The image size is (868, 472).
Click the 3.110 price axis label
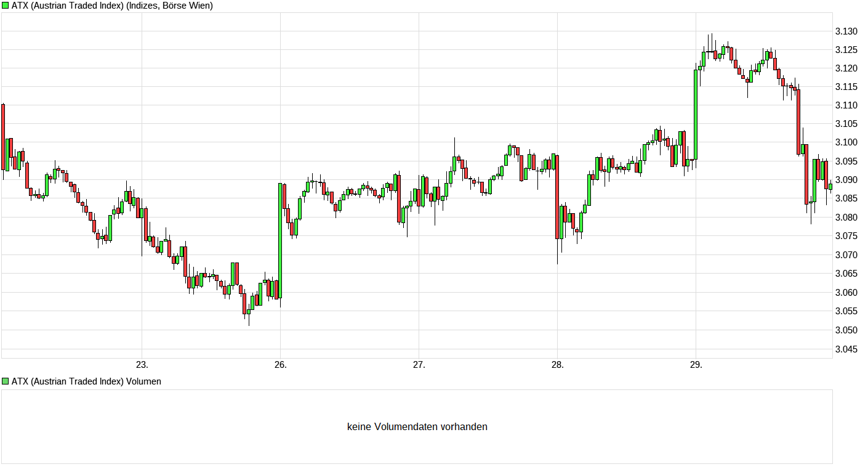846,106
